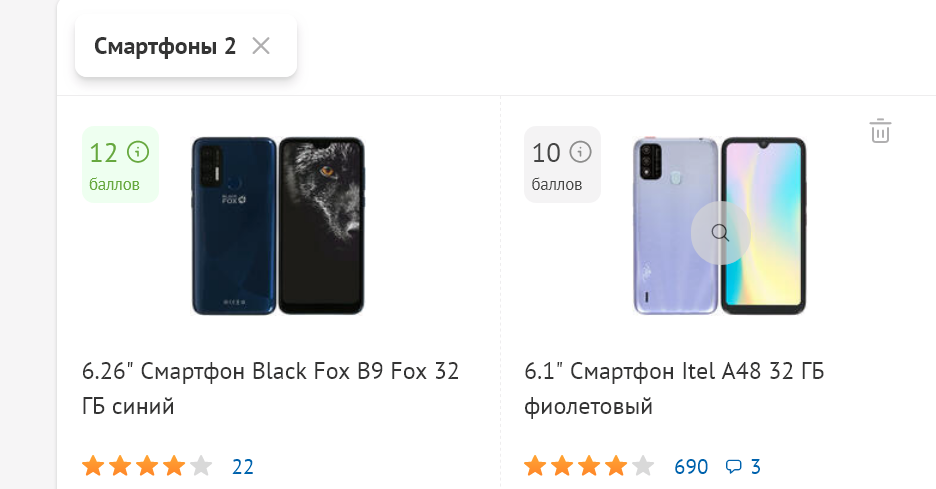Image resolution: width=936 pixels, height=489 pixels.
Task: Click the comment count 3 beside 690
Action: [x=755, y=467]
